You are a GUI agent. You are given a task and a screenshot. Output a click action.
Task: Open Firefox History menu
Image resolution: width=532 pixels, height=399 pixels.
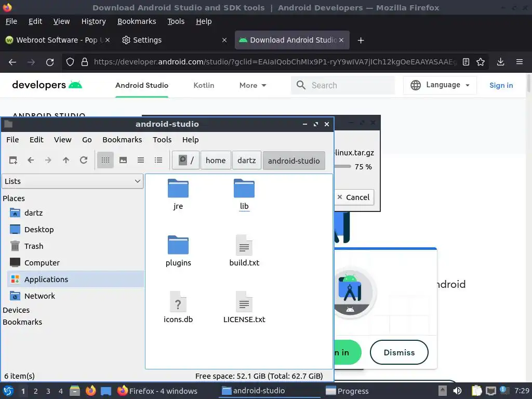(x=94, y=21)
